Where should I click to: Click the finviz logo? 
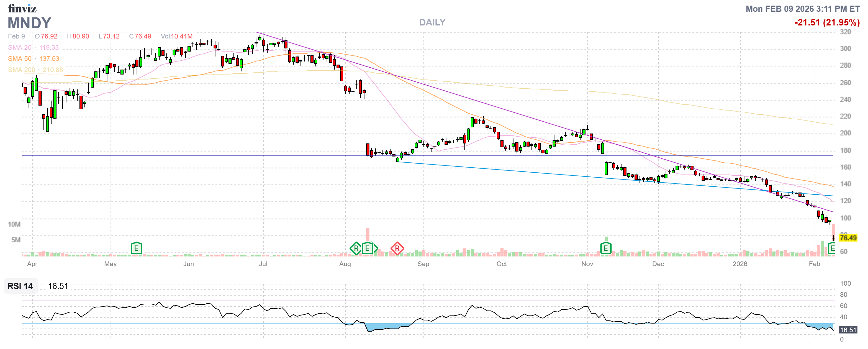[22, 8]
